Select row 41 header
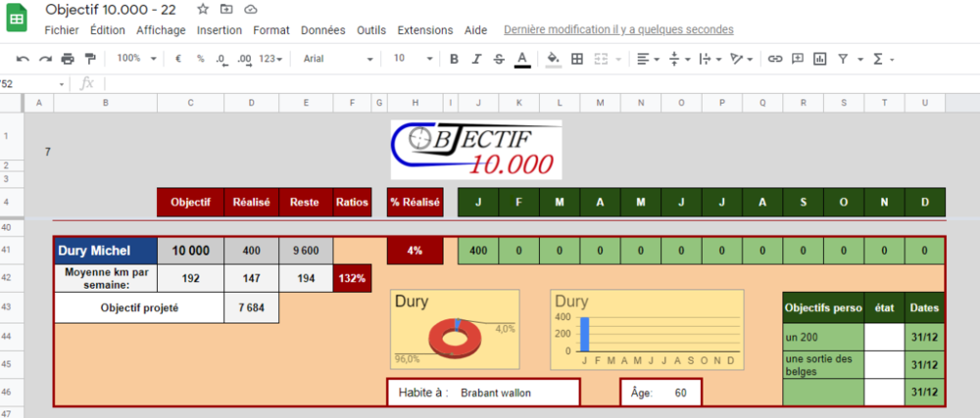Viewport: 980px width, 418px height. pos(11,251)
